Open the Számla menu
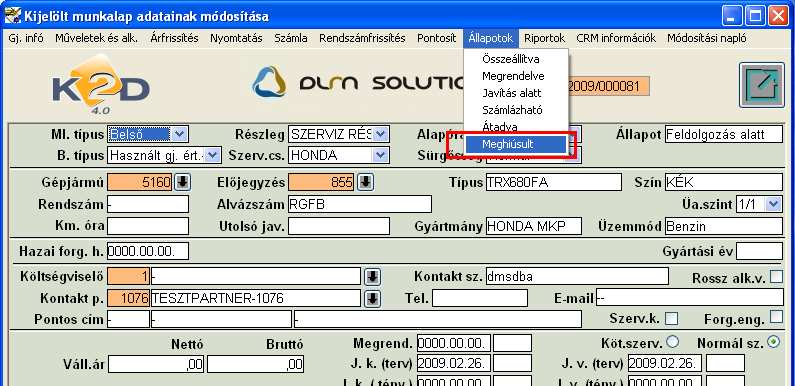This screenshot has height=386, width=795. 291,38
